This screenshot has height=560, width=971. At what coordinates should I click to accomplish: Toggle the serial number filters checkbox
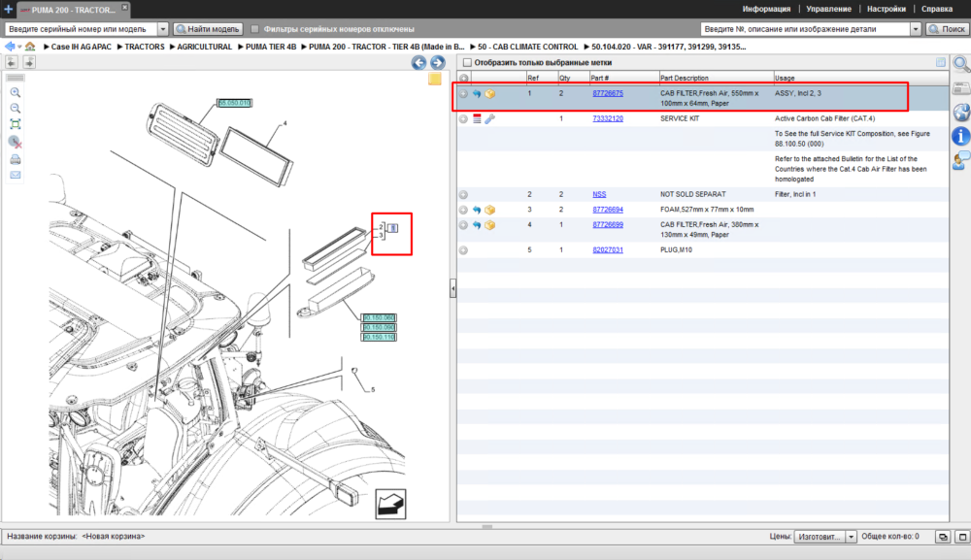click(254, 29)
